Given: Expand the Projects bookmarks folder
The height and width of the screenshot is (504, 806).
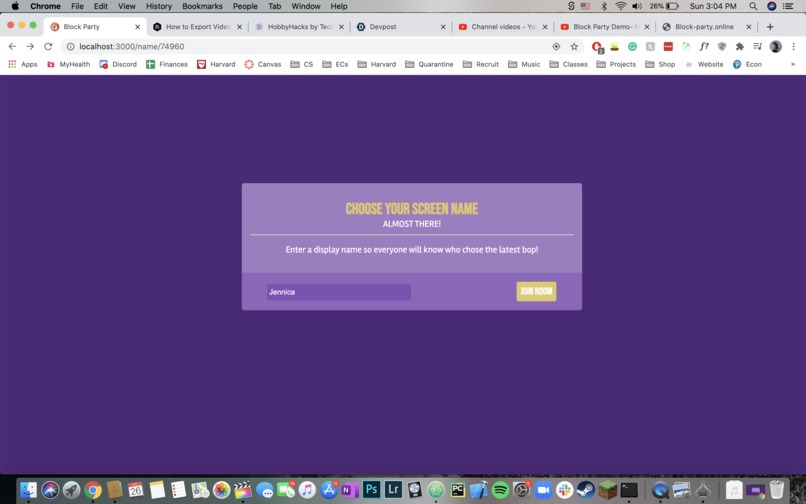Looking at the screenshot, I should tap(616, 64).
